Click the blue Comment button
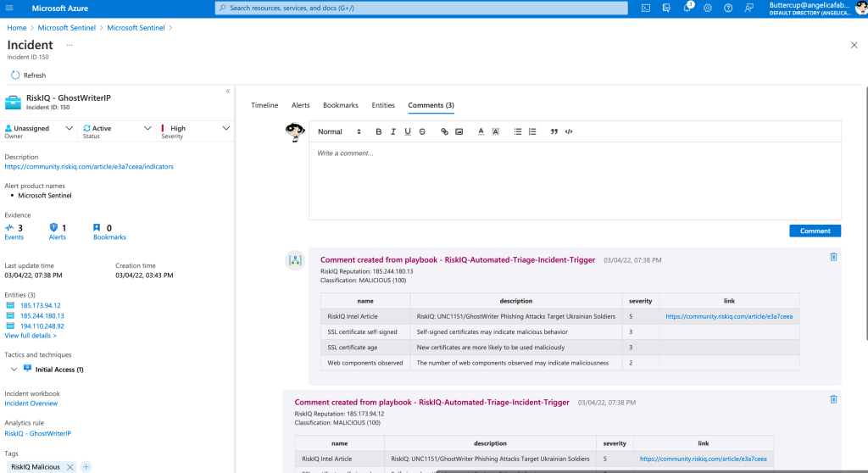The image size is (868, 473). click(x=815, y=231)
